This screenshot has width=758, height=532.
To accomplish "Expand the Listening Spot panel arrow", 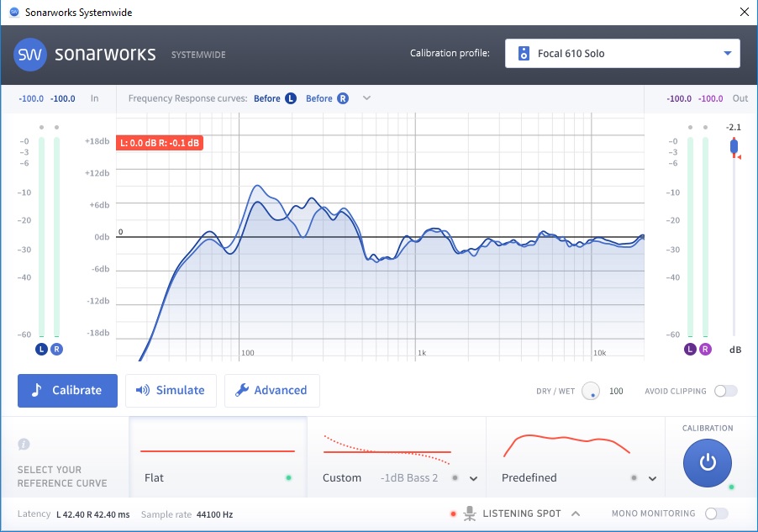I will click(576, 514).
